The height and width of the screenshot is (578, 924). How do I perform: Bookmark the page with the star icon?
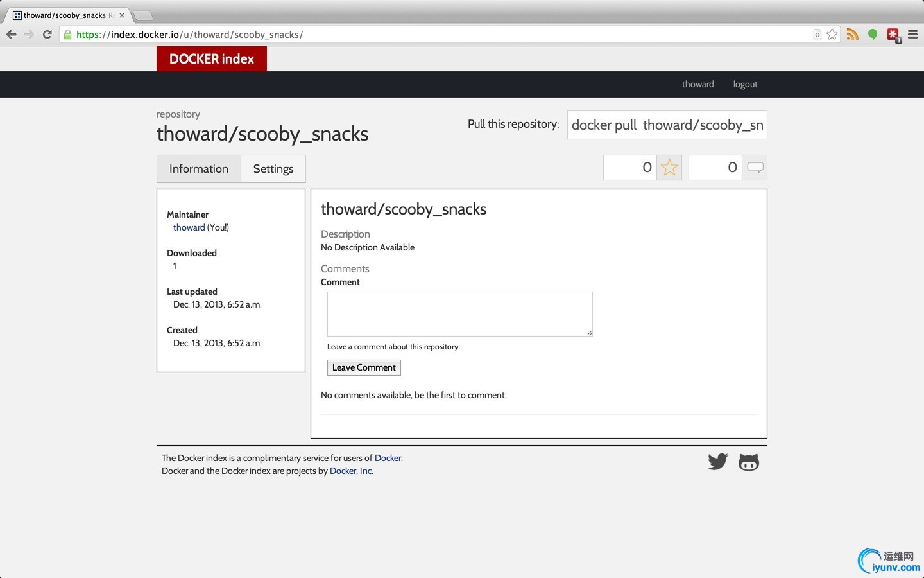(832, 35)
